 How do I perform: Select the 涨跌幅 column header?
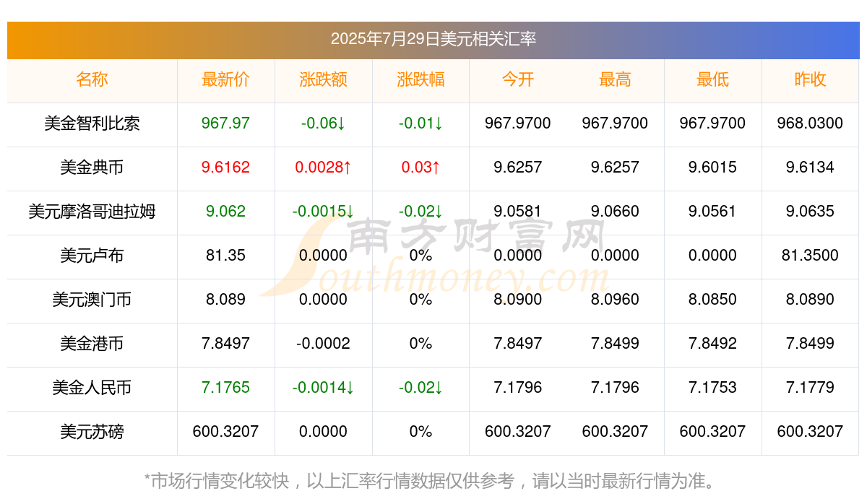tap(420, 79)
